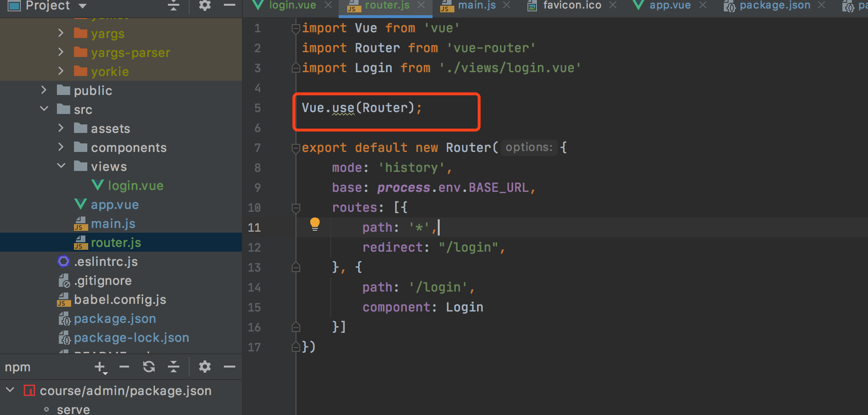The image size is (868, 415).
Task: Click line number 11 in the gutter
Action: coord(254,228)
